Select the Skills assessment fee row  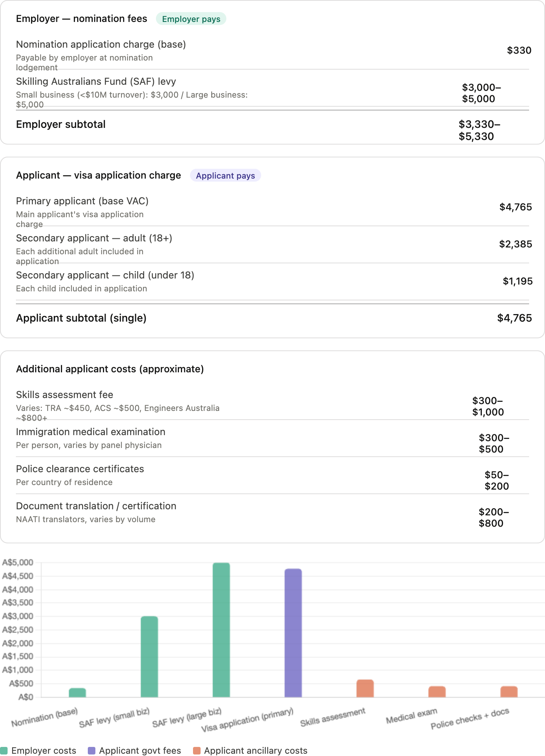pyautogui.click(x=272, y=406)
